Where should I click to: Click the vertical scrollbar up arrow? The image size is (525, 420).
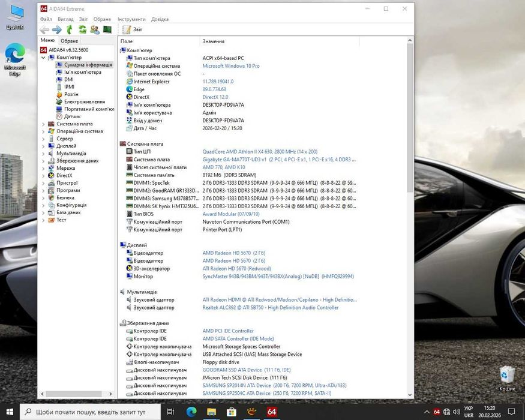click(410, 40)
